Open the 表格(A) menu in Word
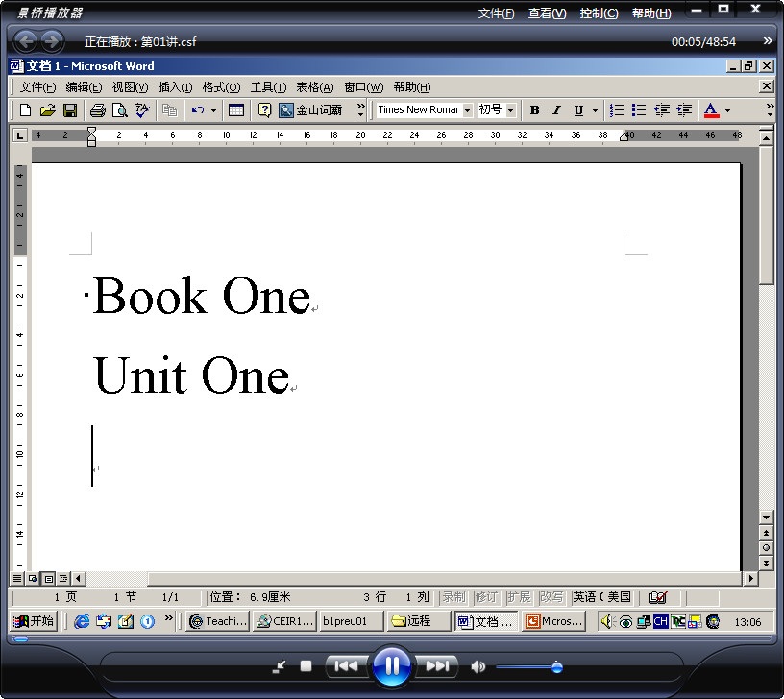This screenshot has width=784, height=699. [315, 87]
